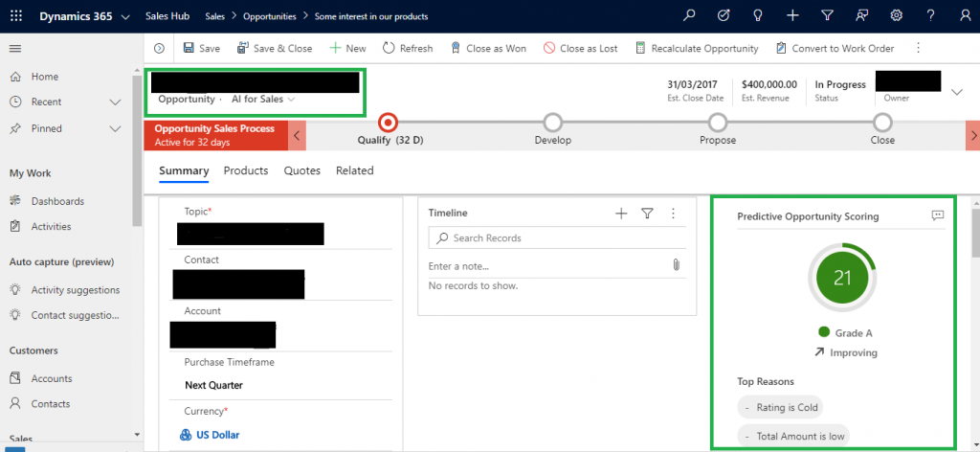Open the AI for Sales form dropdown

[291, 100]
